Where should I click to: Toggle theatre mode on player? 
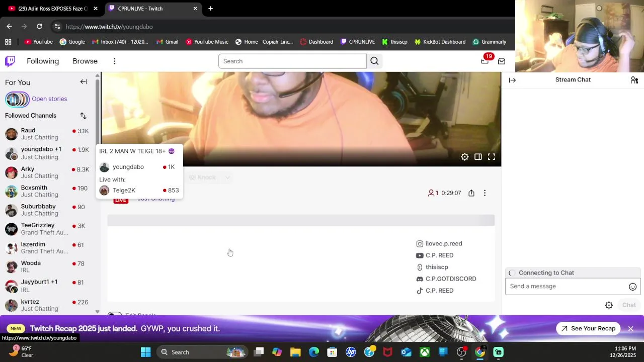478,157
